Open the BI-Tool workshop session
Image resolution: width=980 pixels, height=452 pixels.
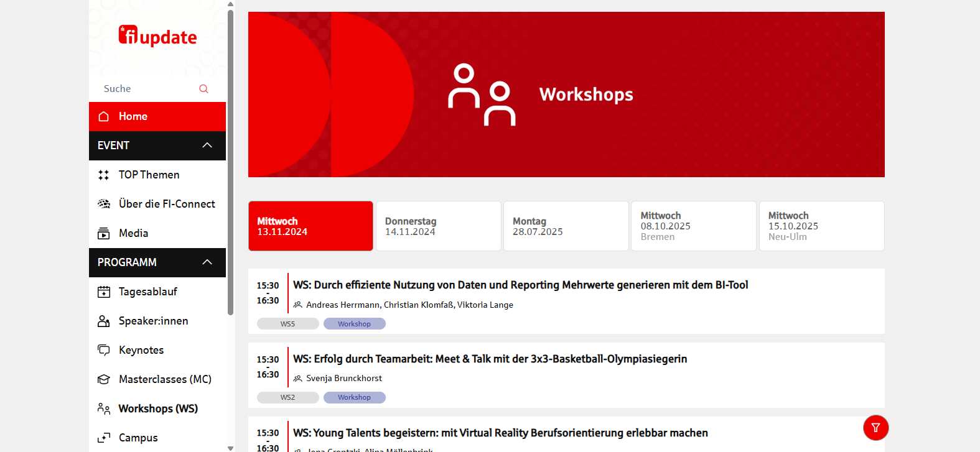pos(520,285)
